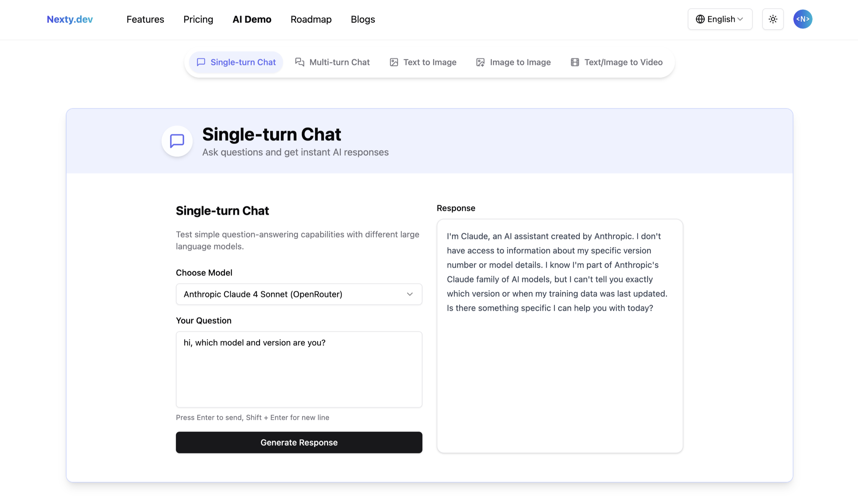Click the Nexty.dev logo
This screenshot has height=504, width=858.
coord(70,19)
